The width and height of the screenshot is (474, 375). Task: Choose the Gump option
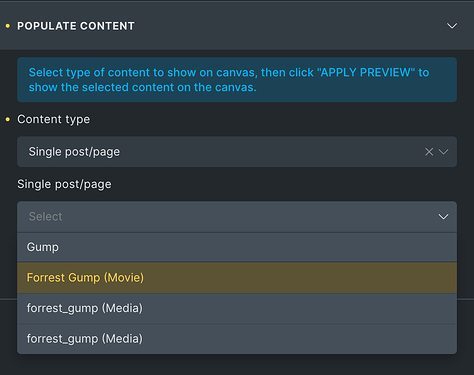click(237, 247)
